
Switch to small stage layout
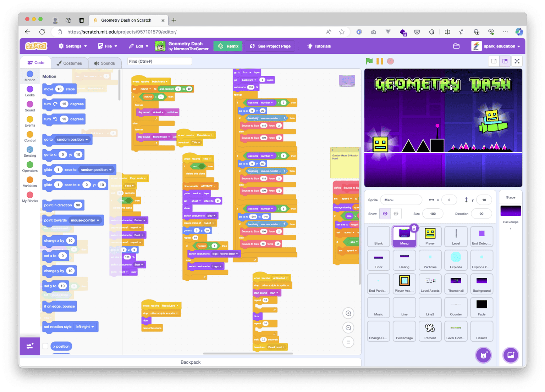tap(494, 61)
